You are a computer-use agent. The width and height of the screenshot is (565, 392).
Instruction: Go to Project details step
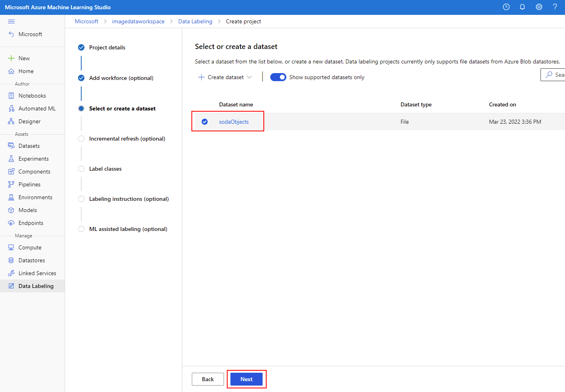(107, 47)
